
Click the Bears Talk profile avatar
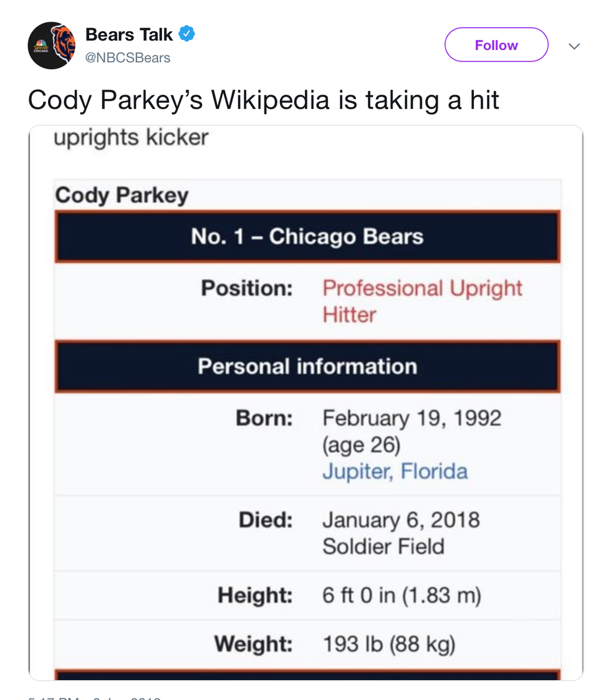tap(52, 45)
